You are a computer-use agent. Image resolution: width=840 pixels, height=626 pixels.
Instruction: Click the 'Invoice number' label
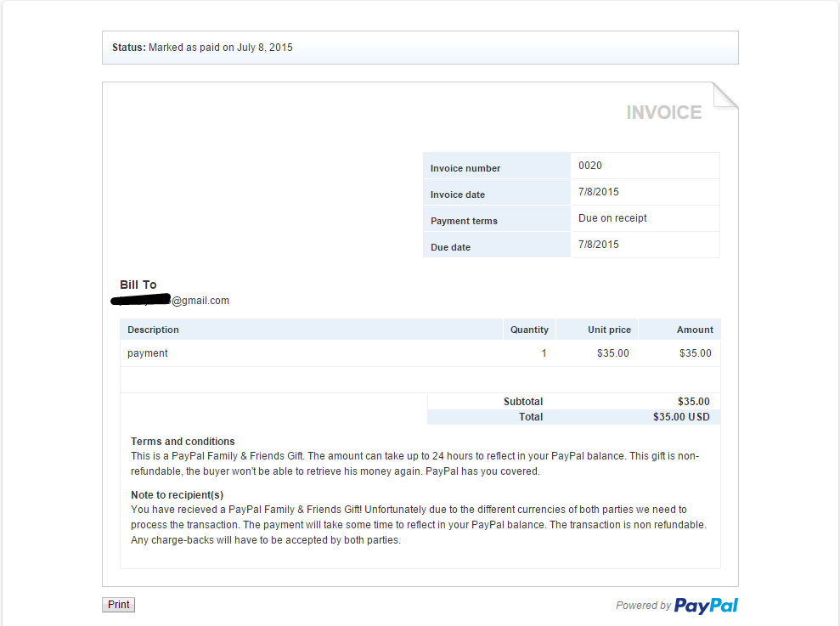click(x=465, y=168)
